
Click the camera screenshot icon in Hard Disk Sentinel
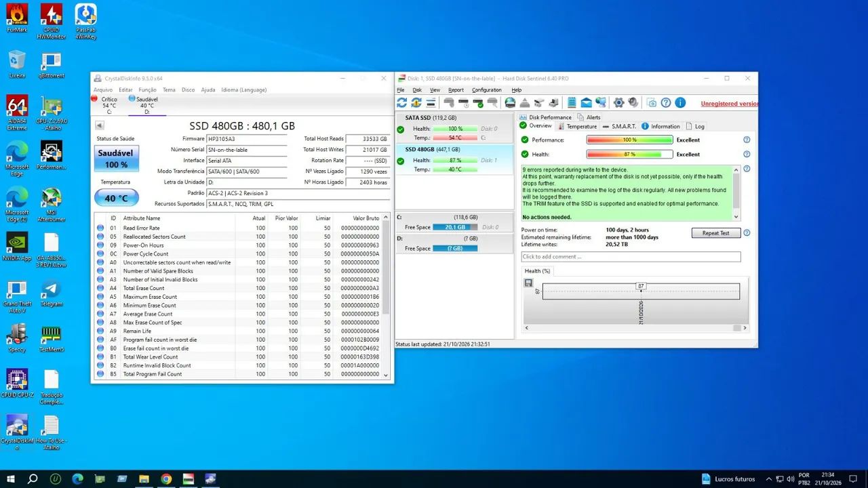tap(652, 102)
